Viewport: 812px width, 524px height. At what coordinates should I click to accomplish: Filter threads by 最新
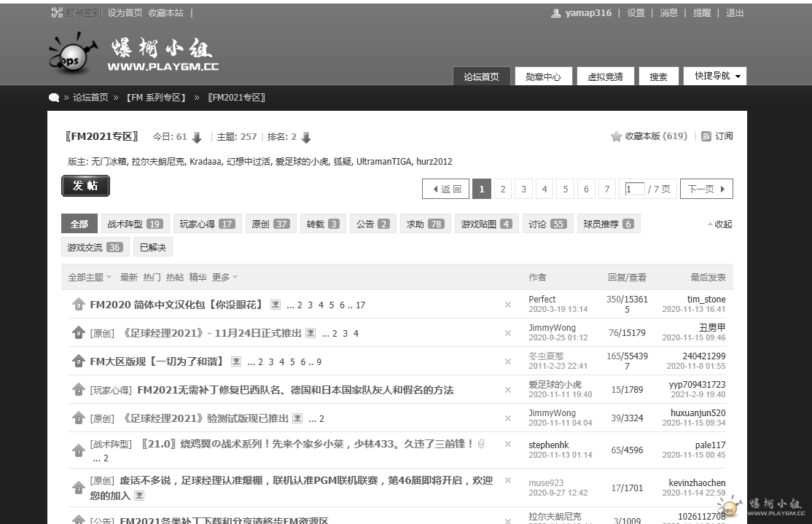[x=129, y=277]
